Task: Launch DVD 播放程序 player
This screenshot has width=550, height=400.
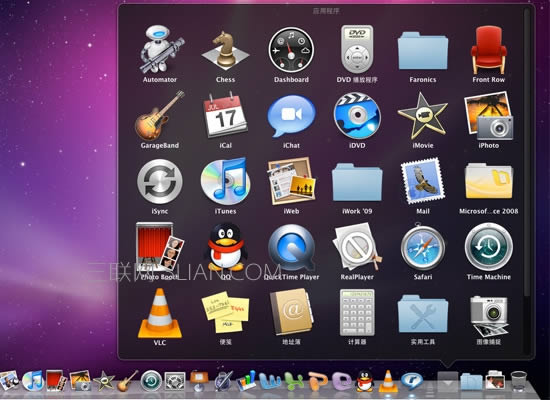Action: [x=357, y=49]
